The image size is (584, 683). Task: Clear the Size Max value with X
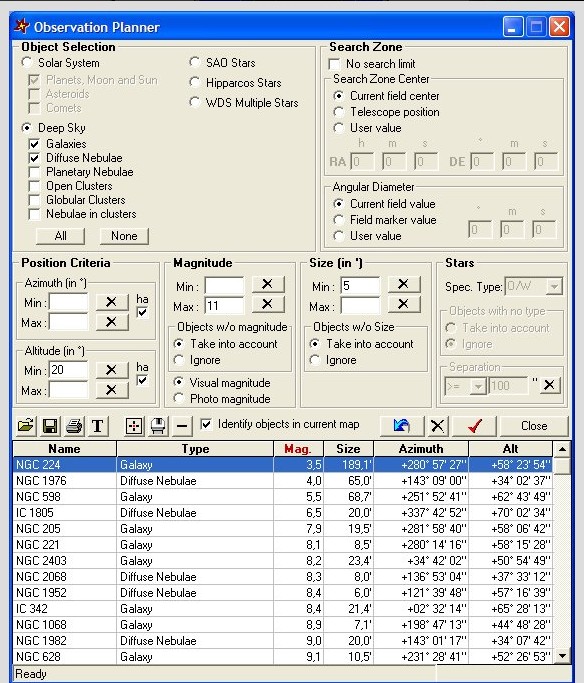[404, 304]
